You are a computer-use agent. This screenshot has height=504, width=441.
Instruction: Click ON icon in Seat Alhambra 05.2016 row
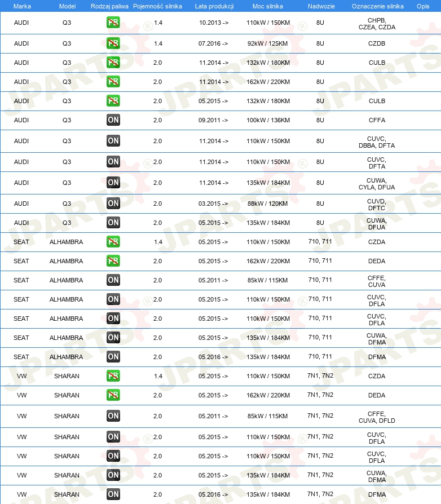pyautogui.click(x=113, y=356)
